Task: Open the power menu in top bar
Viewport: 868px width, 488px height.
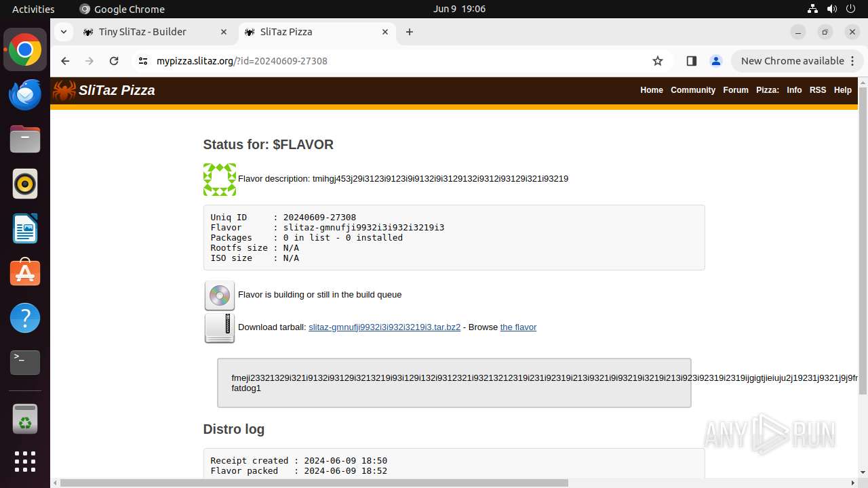Action: coord(852,9)
